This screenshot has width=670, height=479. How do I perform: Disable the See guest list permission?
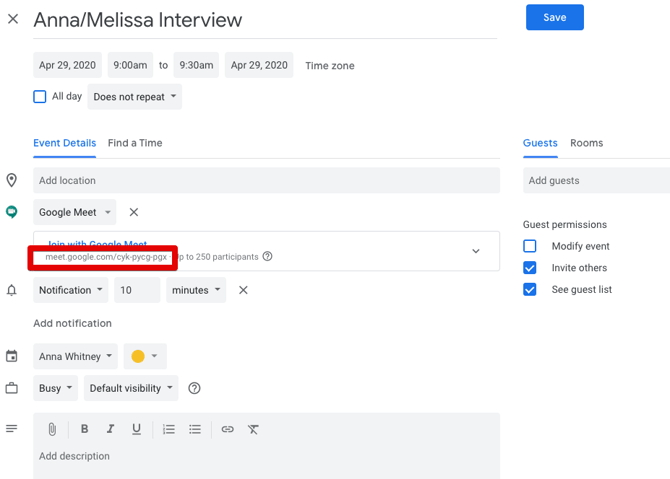530,290
